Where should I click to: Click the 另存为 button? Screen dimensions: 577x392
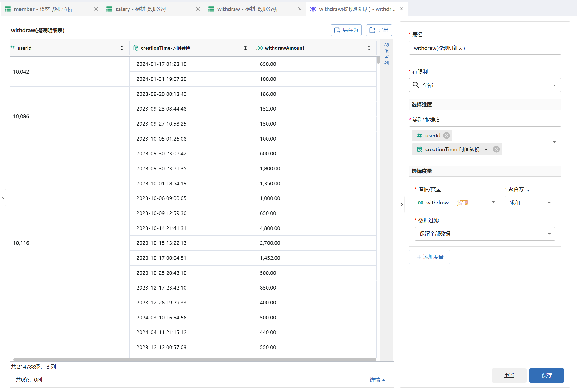(x=346, y=30)
